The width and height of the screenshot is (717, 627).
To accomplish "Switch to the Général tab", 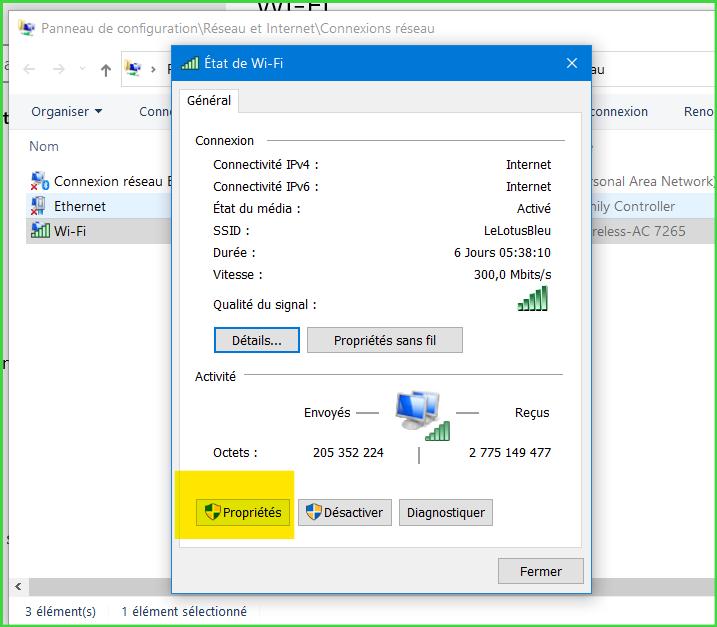I will [x=209, y=101].
